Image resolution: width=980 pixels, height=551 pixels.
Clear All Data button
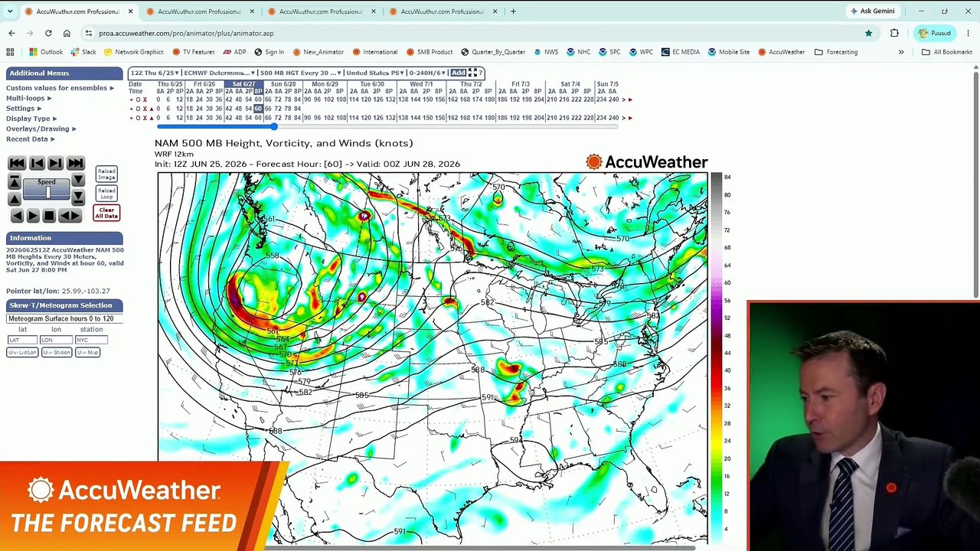(x=106, y=213)
